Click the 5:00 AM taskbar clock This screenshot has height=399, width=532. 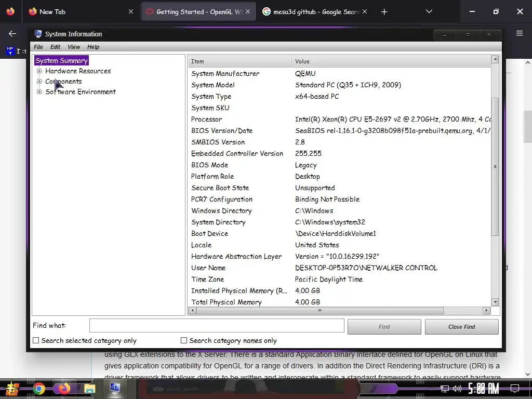click(x=484, y=389)
